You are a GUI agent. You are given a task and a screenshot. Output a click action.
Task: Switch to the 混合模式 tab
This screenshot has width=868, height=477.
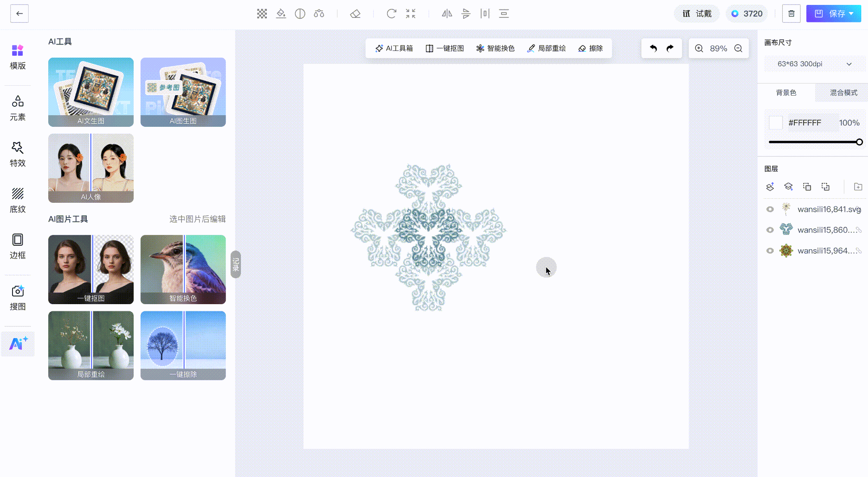point(843,92)
